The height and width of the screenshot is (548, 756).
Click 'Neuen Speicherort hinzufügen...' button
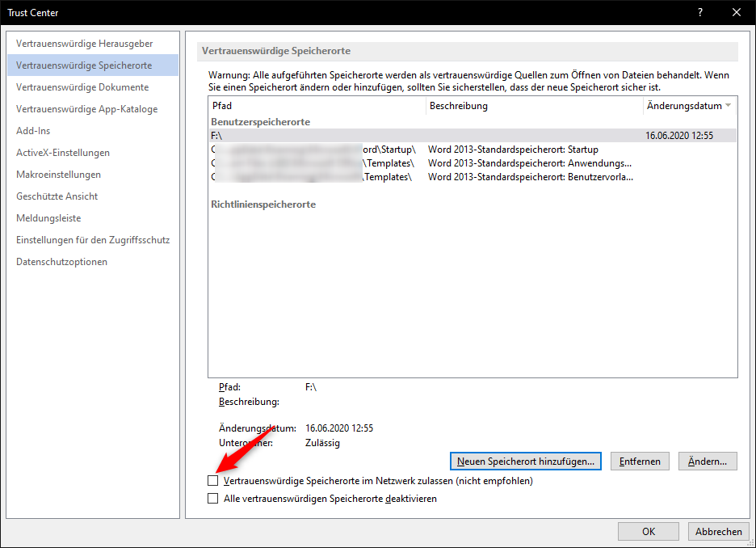click(525, 462)
